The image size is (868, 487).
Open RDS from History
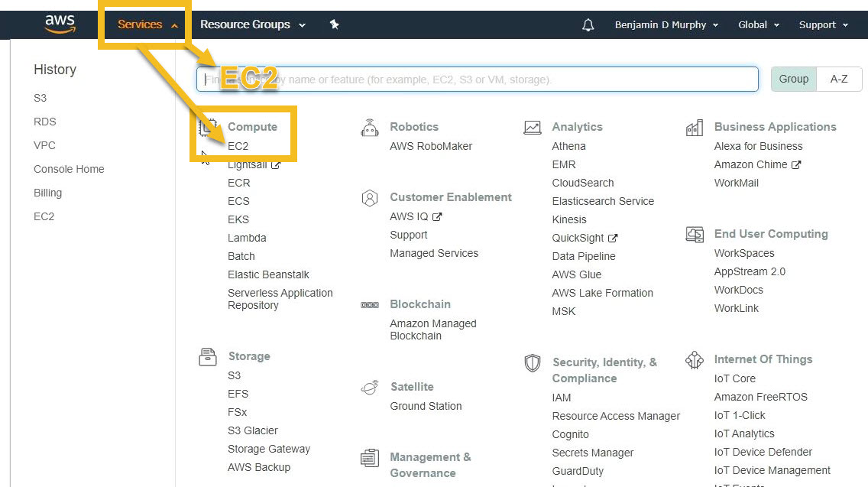(45, 122)
